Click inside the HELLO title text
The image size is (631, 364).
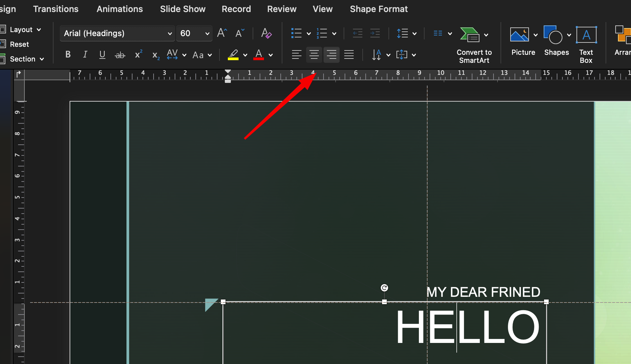(468, 327)
